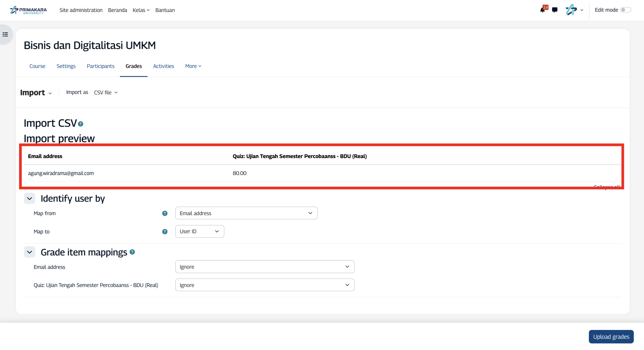Image resolution: width=644 pixels, height=350 pixels.
Task: Open the course index drawer icon
Action: pos(5,34)
